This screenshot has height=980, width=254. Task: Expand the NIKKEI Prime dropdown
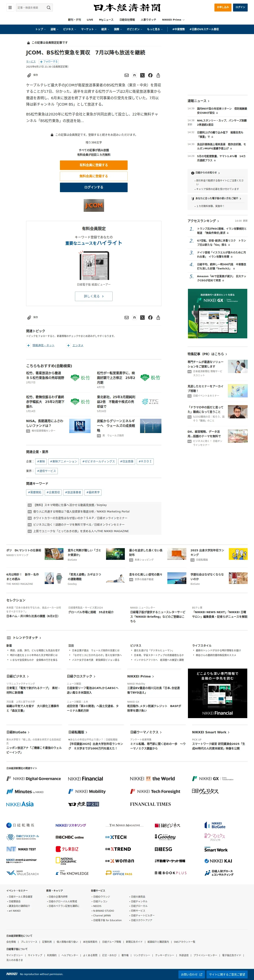click(173, 20)
